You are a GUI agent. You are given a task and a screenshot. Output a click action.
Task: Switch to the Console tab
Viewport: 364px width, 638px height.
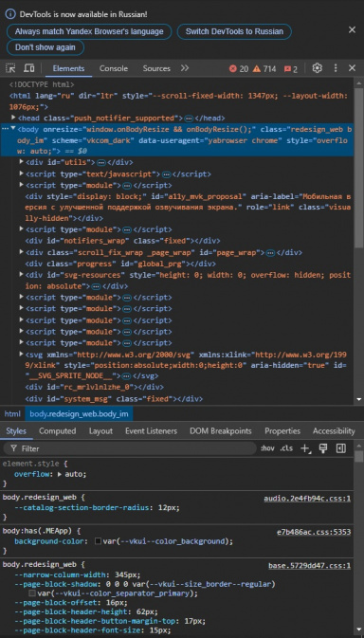[114, 68]
